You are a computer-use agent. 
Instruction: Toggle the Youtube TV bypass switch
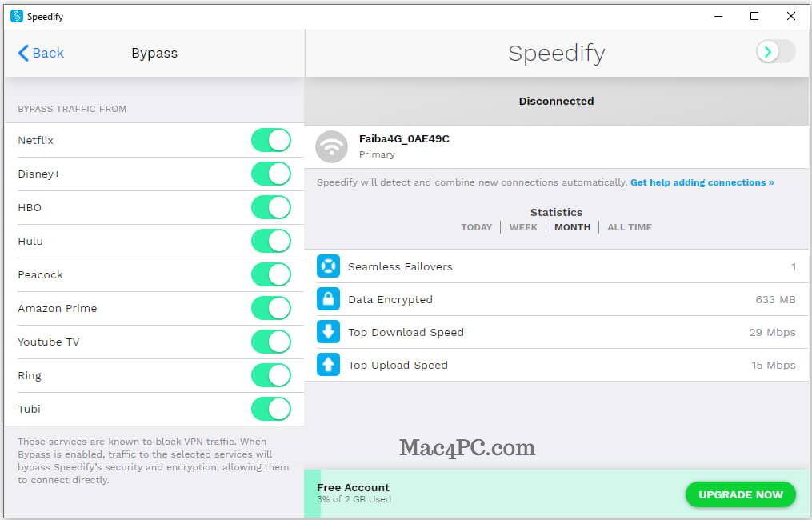coord(271,342)
